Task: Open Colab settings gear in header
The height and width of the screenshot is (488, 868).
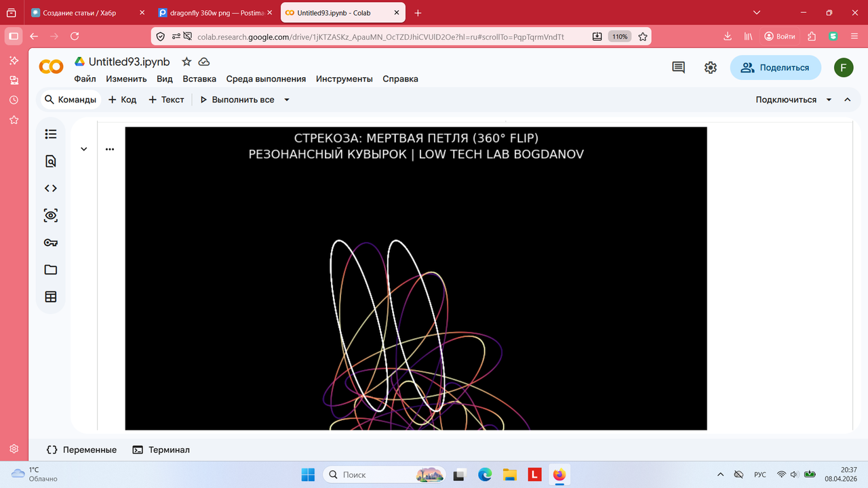Action: [x=710, y=67]
